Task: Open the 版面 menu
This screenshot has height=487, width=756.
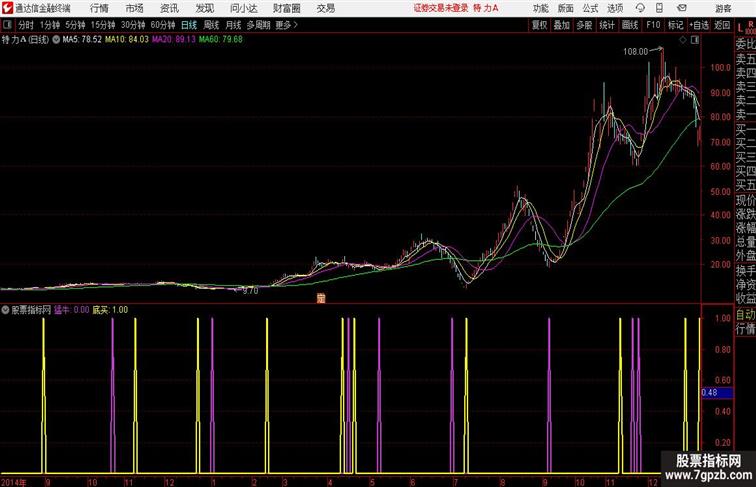Action: click(x=566, y=8)
